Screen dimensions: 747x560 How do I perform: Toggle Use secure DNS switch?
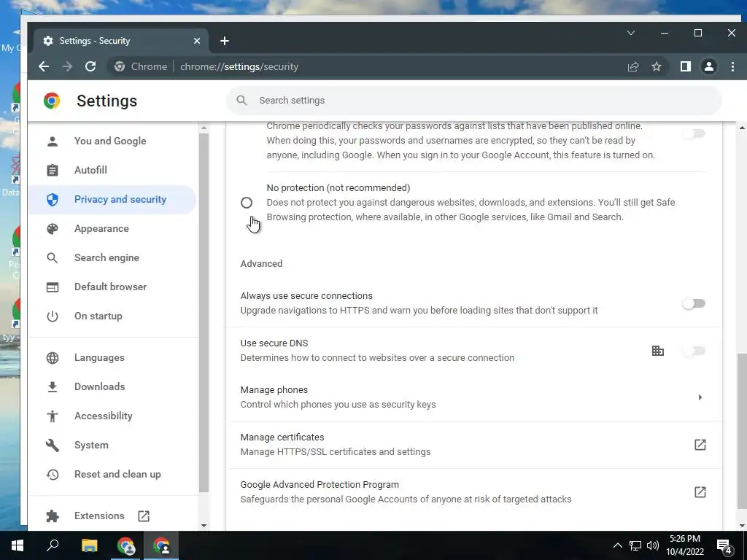(x=694, y=351)
